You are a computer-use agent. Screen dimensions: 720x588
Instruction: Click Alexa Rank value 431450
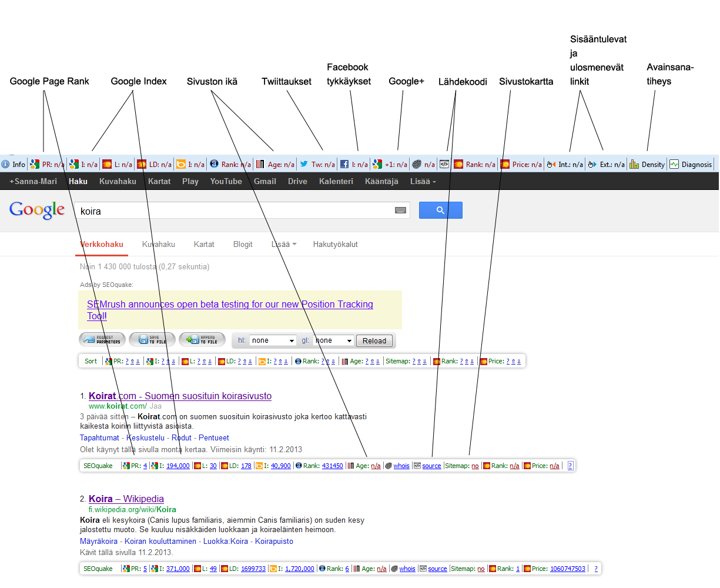click(333, 466)
